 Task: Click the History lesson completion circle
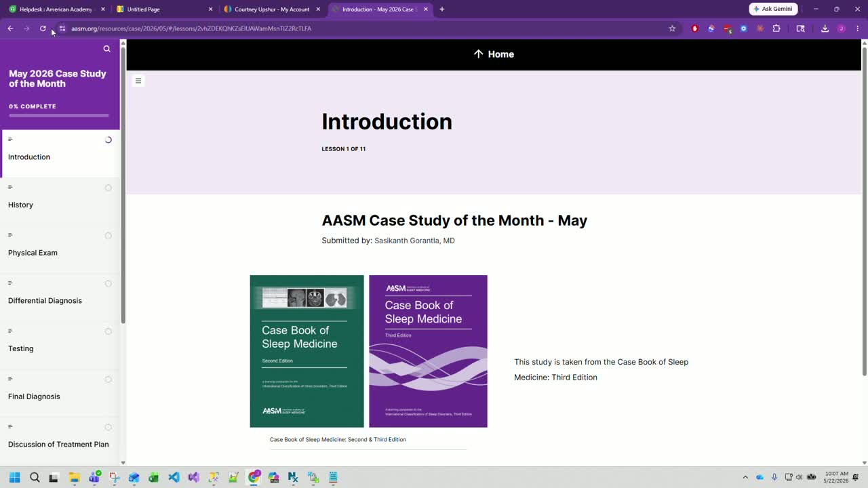[x=108, y=188]
